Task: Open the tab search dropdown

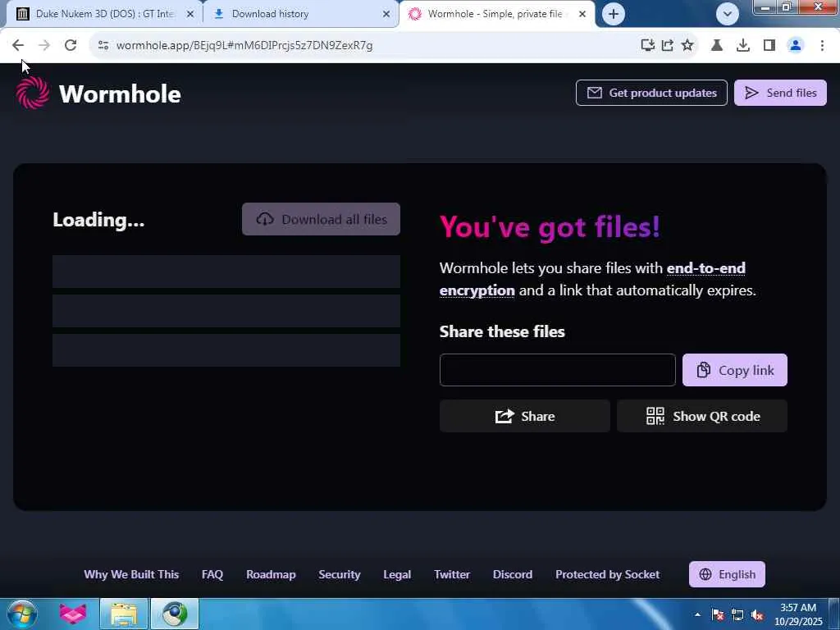Action: click(x=728, y=14)
